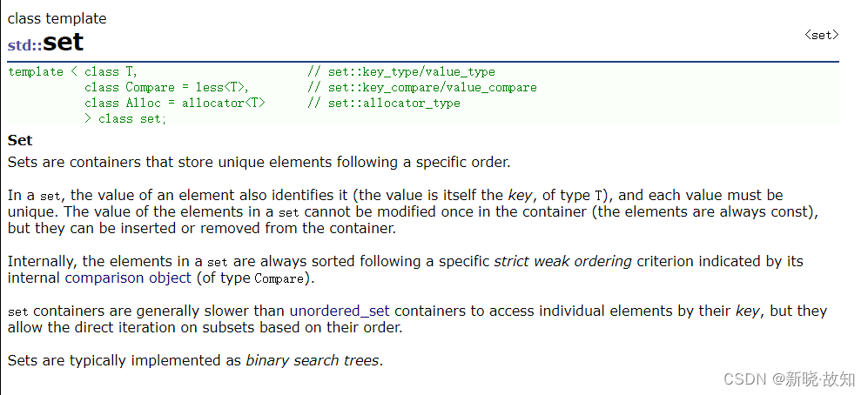Click the <set> header reference

822,35
